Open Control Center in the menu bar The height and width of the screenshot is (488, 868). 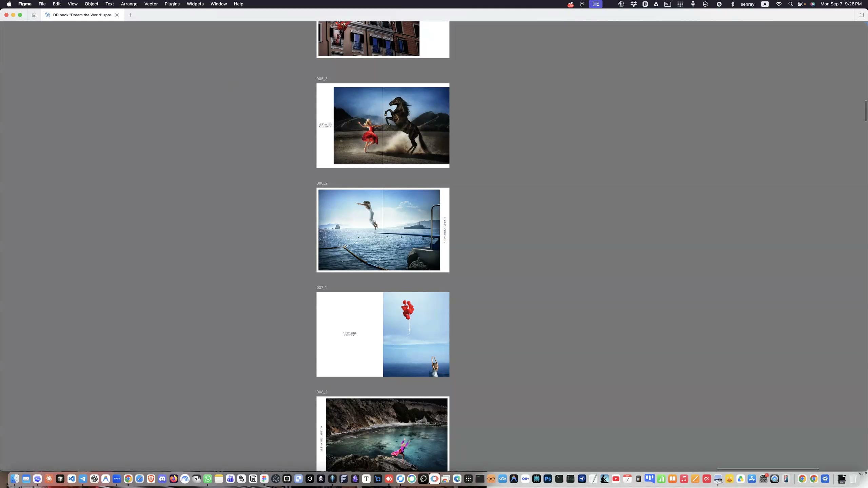tap(800, 4)
